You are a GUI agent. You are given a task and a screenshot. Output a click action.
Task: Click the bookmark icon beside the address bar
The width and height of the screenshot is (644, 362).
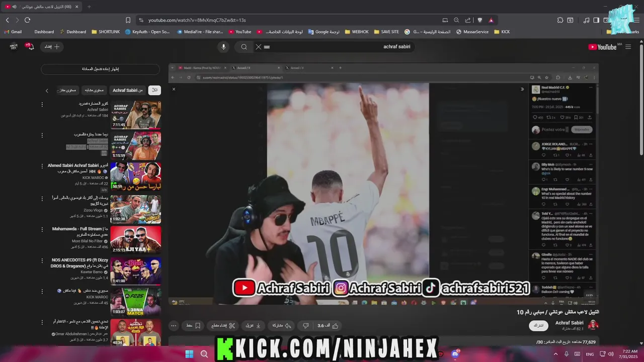(128, 20)
